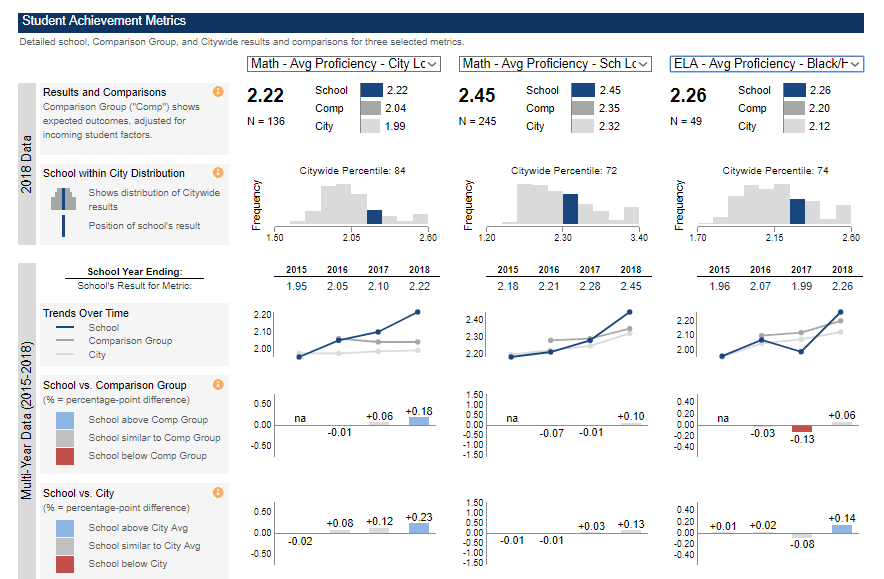Click dark blue School bar showing 2.22
884x579 pixels.
click(x=371, y=90)
